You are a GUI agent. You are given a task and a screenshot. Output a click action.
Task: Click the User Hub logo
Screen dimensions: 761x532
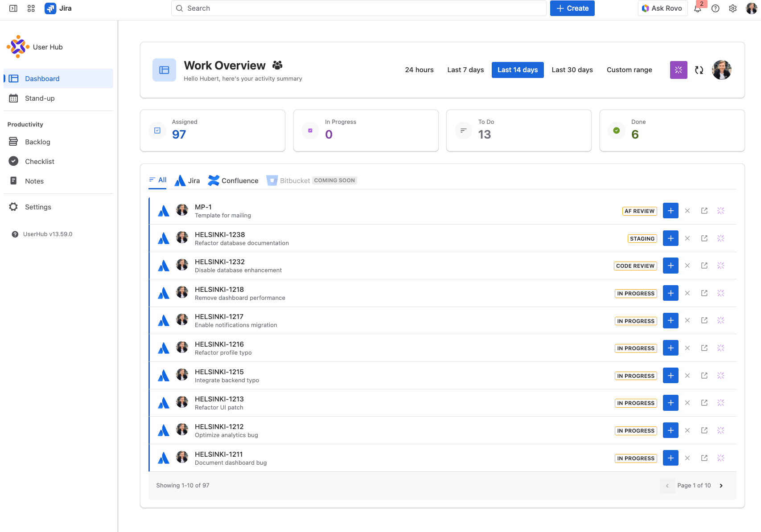(x=18, y=47)
